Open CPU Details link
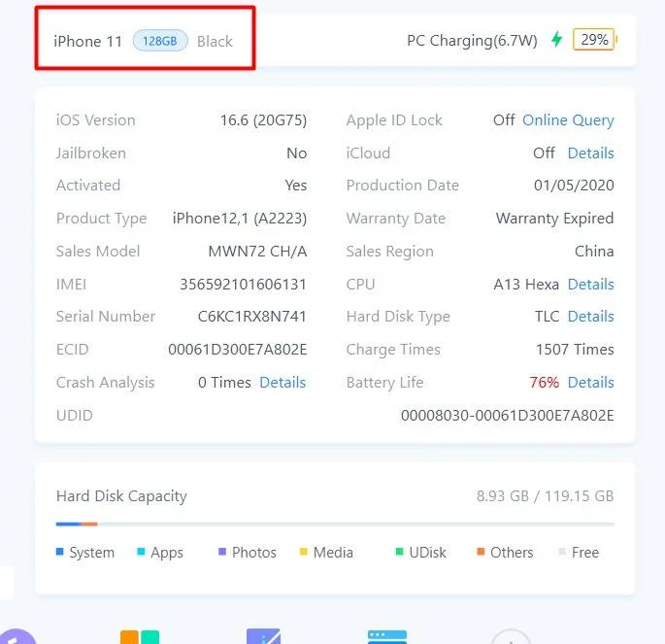 (x=590, y=284)
